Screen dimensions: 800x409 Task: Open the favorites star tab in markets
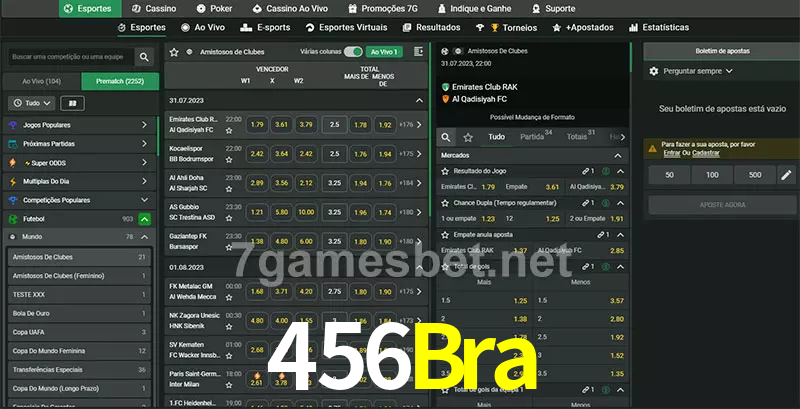click(x=468, y=137)
